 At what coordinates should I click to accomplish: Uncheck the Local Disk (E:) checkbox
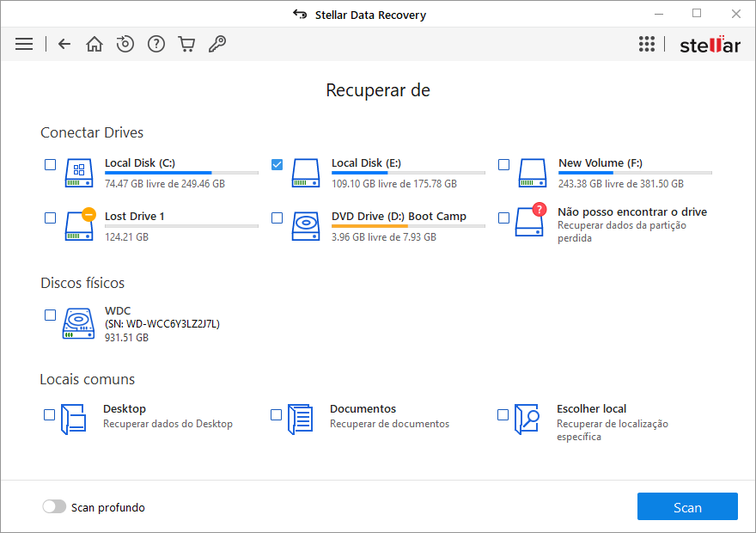[277, 165]
